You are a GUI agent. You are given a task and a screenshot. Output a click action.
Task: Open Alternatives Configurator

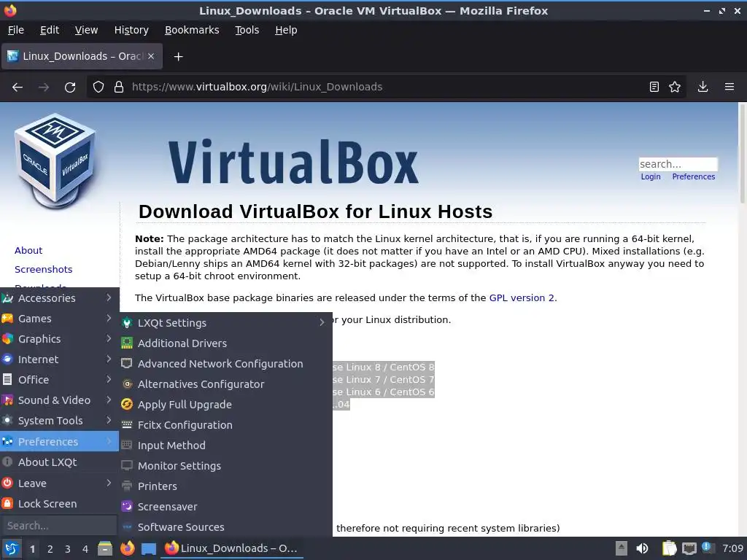pyautogui.click(x=226, y=384)
